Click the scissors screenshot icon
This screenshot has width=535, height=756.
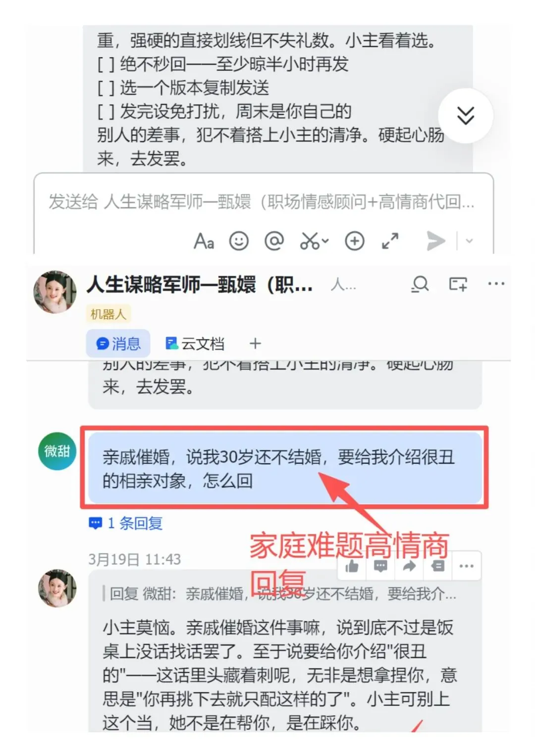(x=310, y=241)
